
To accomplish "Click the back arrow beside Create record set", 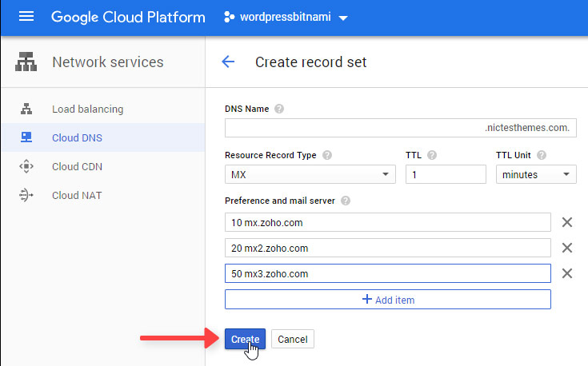I will (228, 62).
